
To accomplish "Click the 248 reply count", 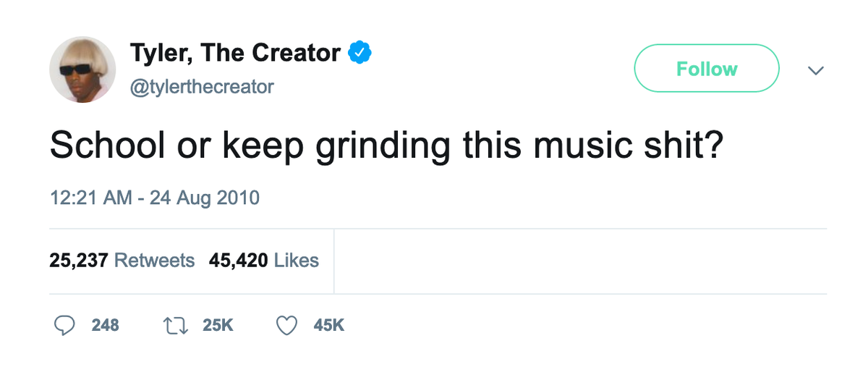I will [x=106, y=326].
